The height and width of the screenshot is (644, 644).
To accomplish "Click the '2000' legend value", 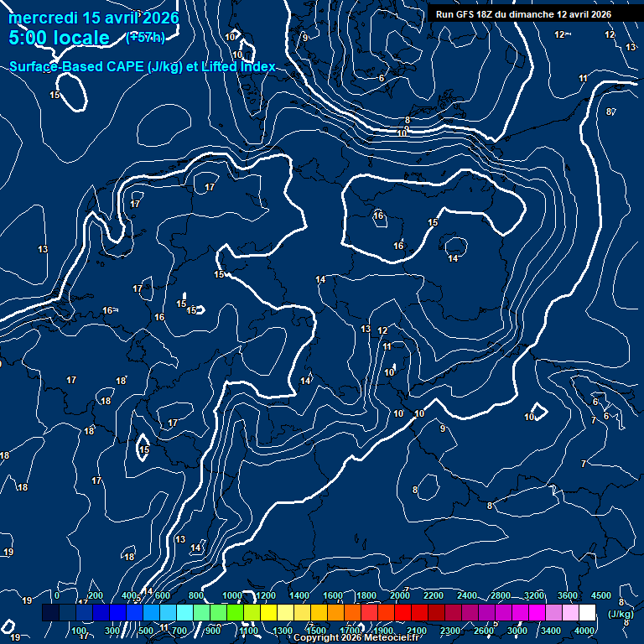I will point(400,595).
